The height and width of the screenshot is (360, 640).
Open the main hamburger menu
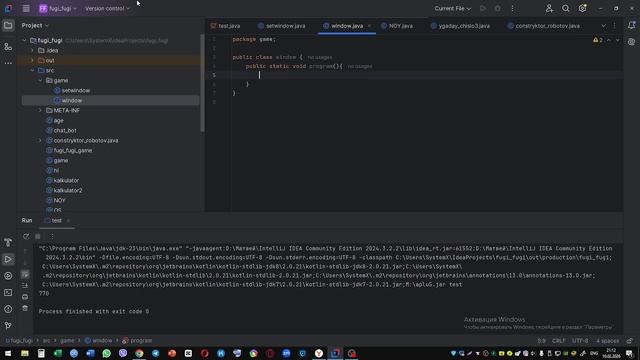click(26, 8)
